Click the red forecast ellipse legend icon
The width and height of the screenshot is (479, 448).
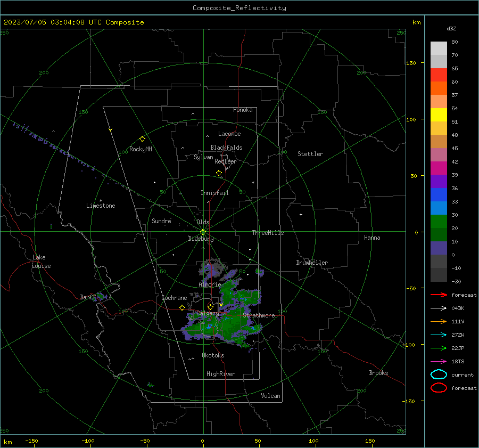(x=439, y=388)
